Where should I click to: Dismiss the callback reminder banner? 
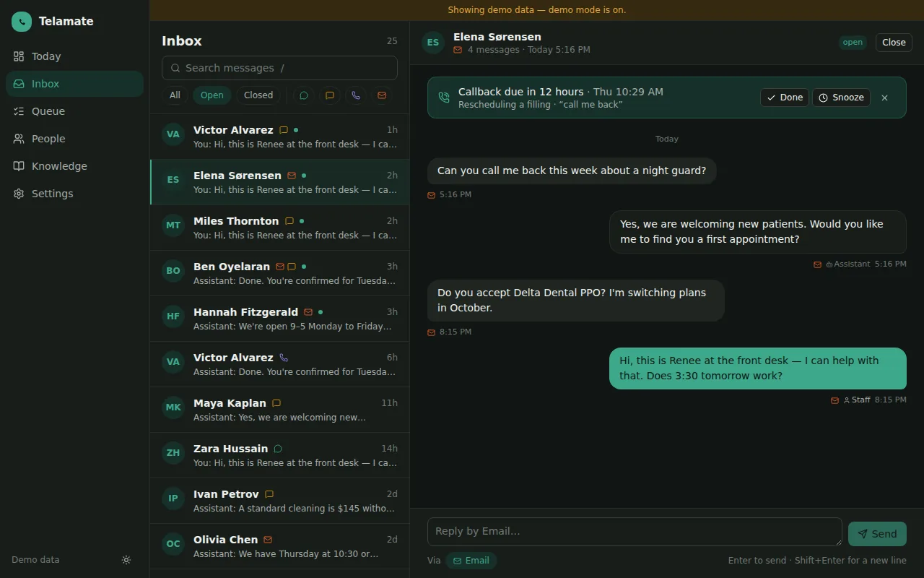884,98
